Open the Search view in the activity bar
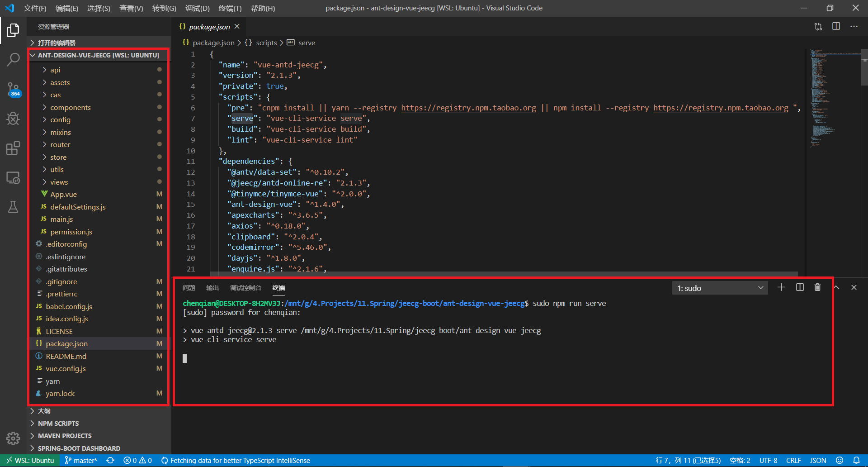 (x=13, y=59)
